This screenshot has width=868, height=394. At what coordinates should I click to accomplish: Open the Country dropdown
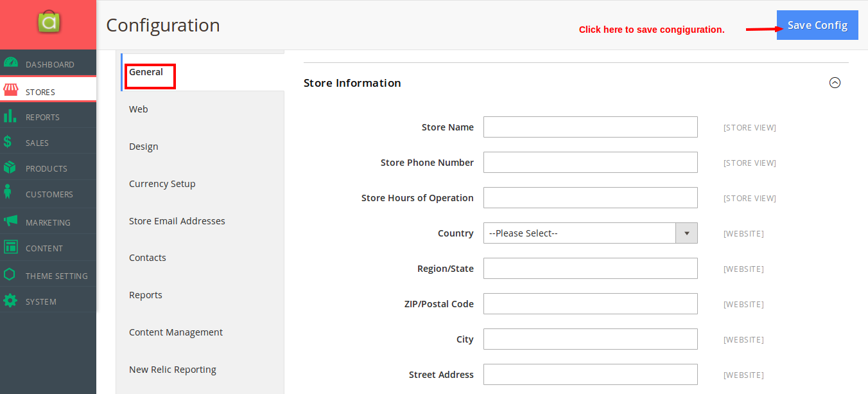coord(590,233)
